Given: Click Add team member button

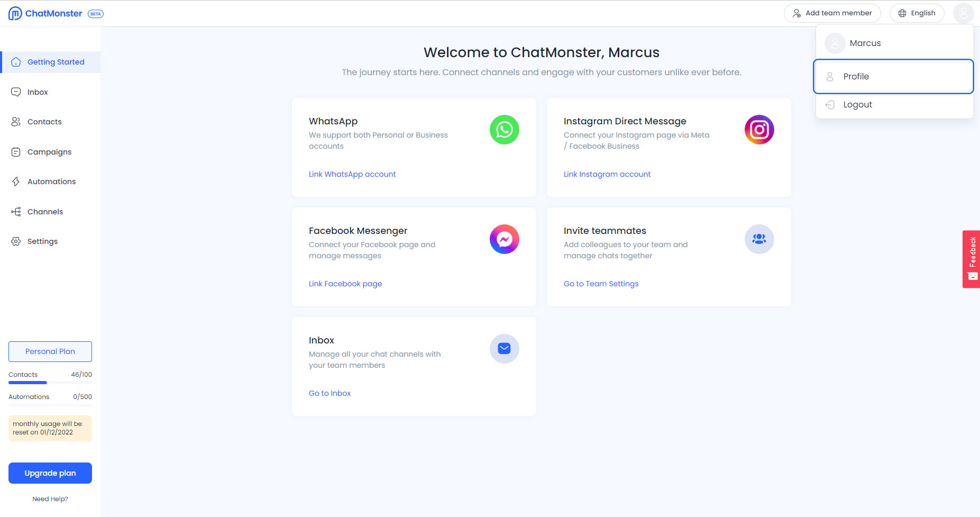Looking at the screenshot, I should (832, 13).
